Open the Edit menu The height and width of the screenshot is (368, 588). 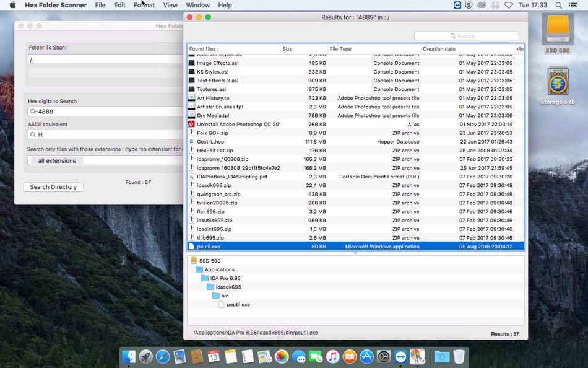coord(119,5)
